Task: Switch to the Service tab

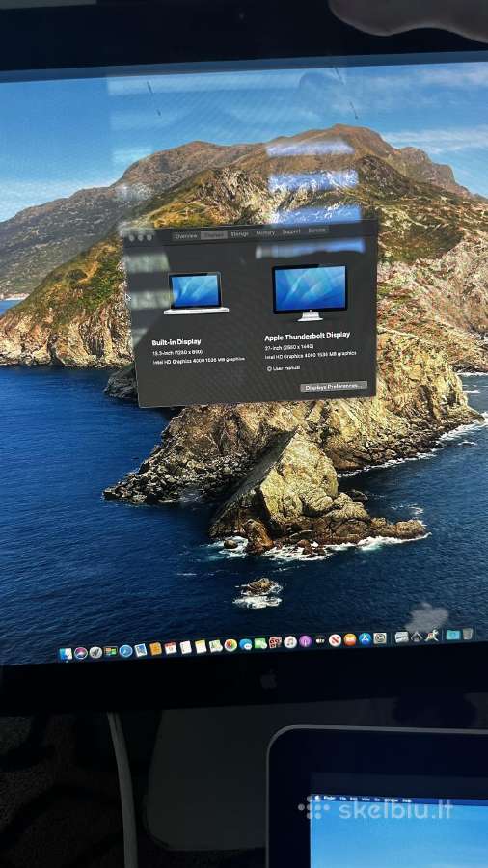Action: pyautogui.click(x=317, y=230)
